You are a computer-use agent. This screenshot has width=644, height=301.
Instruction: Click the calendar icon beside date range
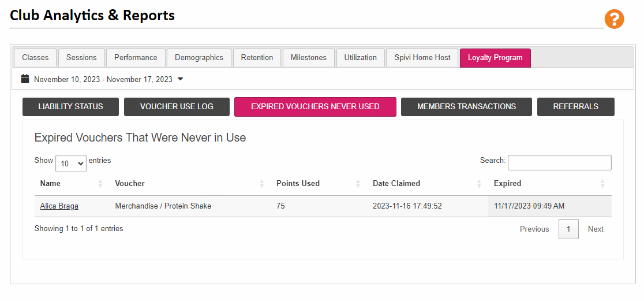click(x=25, y=79)
